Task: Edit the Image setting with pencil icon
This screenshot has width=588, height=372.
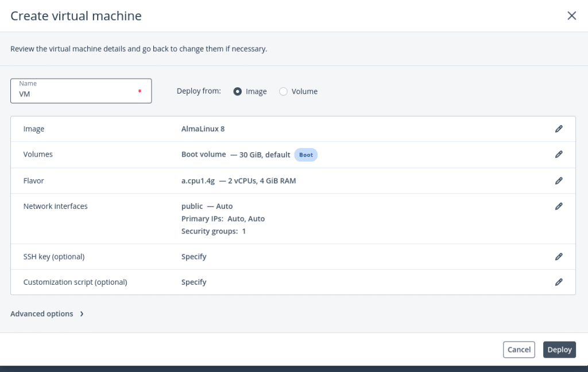Action: (x=559, y=129)
